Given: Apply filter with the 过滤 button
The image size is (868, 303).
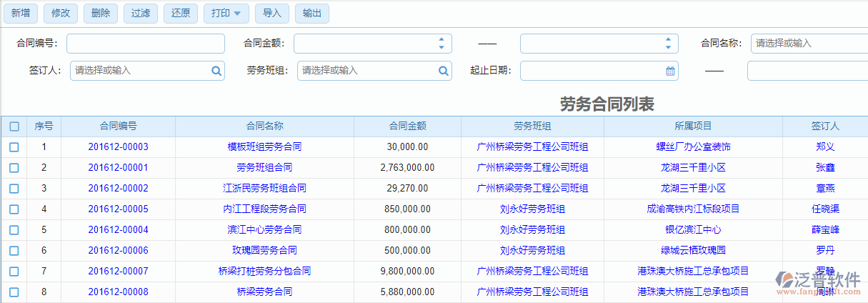Looking at the screenshot, I should click(141, 13).
